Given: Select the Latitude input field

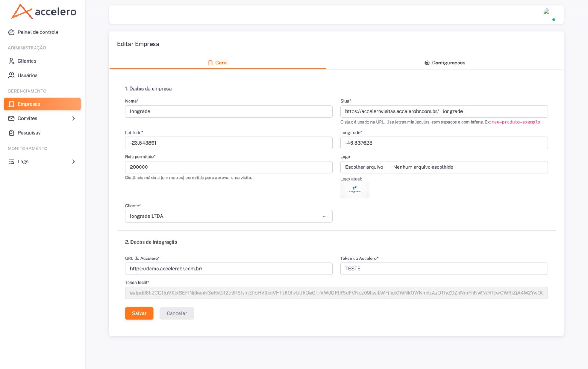Looking at the screenshot, I should pos(229,143).
